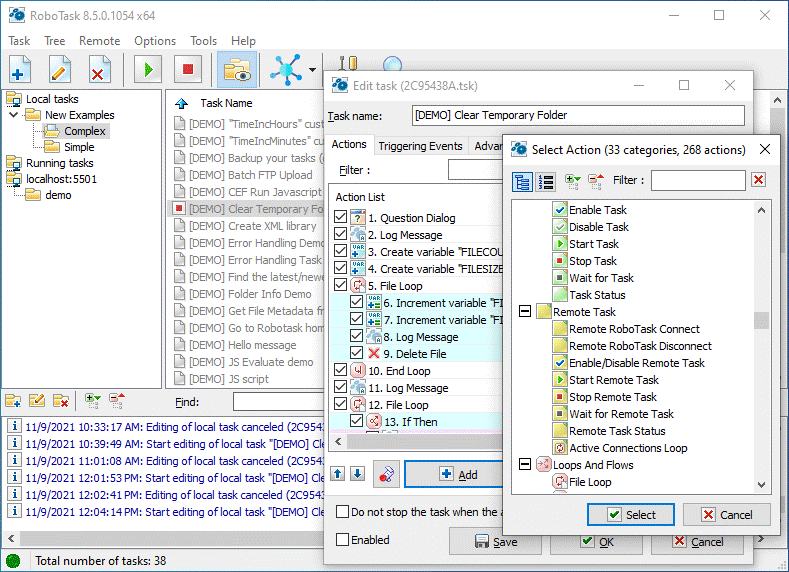Switch Select Action to list view icon
This screenshot has height=572, width=789.
545,182
